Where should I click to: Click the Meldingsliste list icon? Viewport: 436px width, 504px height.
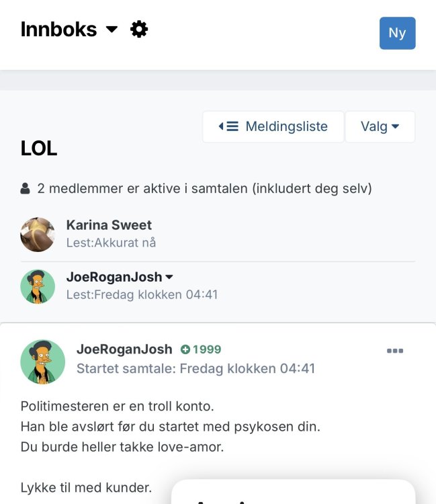tap(229, 126)
